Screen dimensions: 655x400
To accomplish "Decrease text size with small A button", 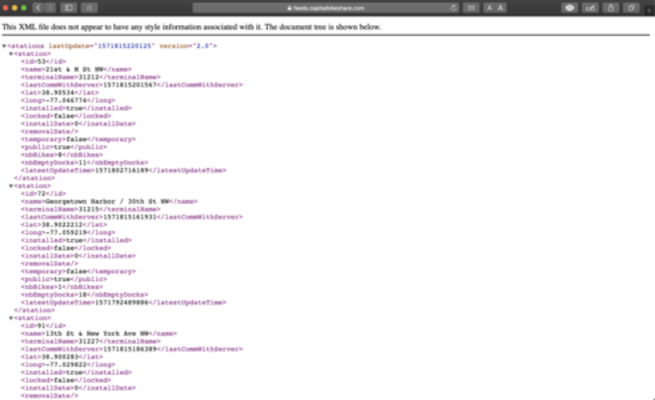I will click(x=489, y=7).
